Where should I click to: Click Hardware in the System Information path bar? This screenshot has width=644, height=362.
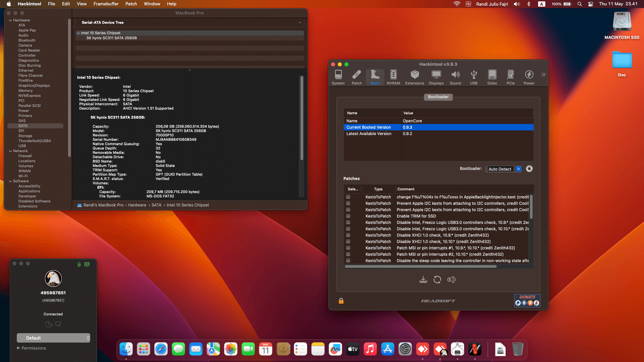coord(137,205)
